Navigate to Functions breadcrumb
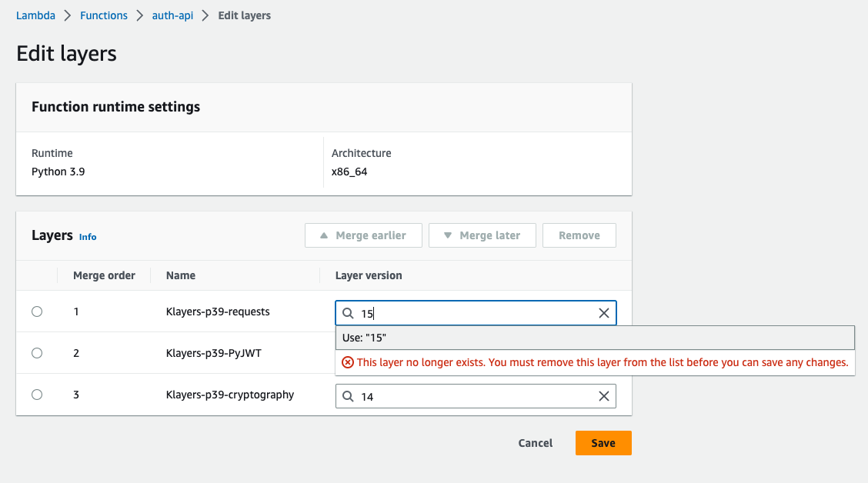Screen dimensions: 868x483 [x=104, y=15]
